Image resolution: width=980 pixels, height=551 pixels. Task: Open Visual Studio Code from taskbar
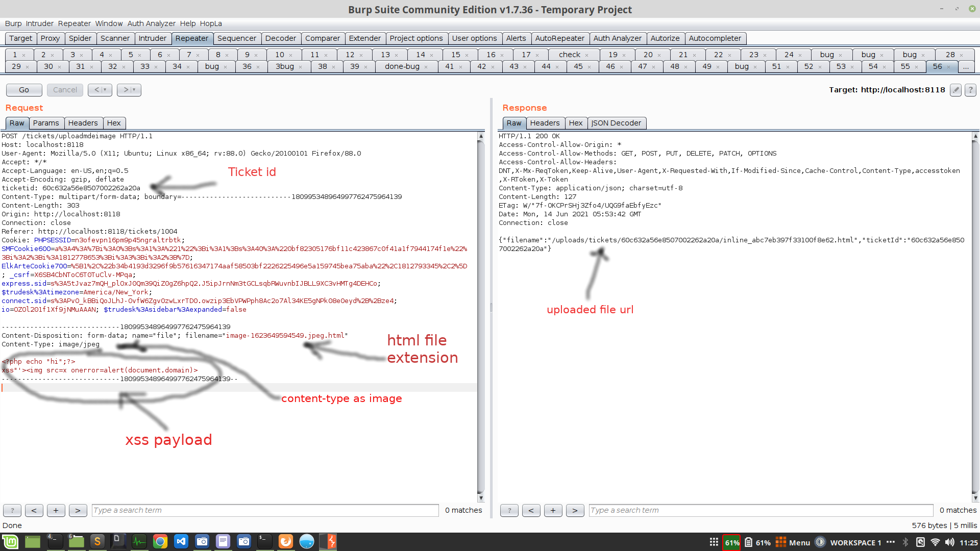pos(181,541)
